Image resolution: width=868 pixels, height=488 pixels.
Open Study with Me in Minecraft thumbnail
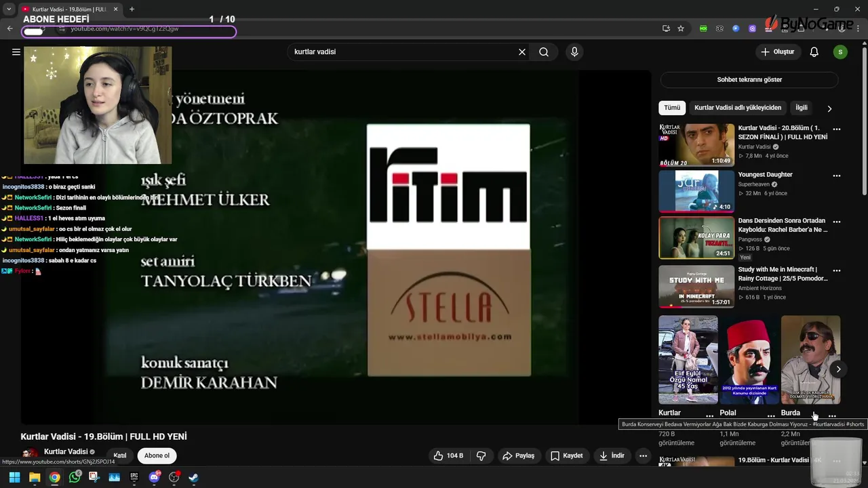tap(696, 287)
